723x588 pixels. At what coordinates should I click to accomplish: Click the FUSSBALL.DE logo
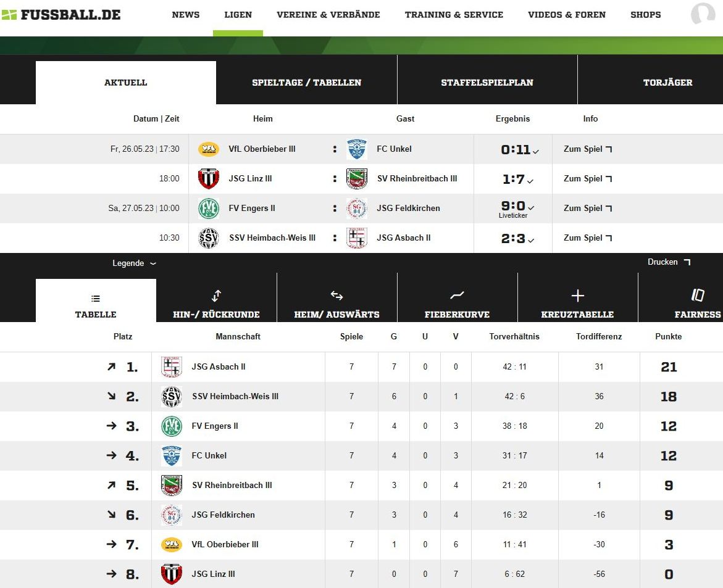click(61, 14)
